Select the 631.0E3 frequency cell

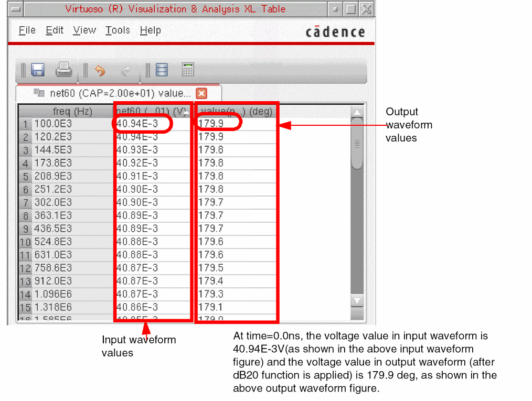coord(72,255)
